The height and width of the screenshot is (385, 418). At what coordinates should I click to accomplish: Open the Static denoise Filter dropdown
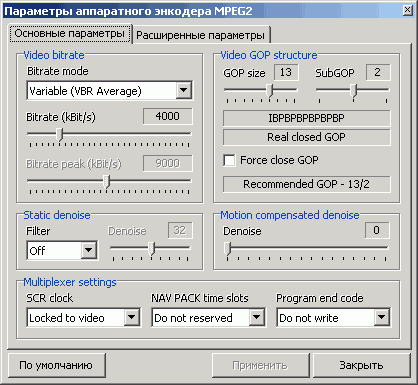[x=62, y=250]
